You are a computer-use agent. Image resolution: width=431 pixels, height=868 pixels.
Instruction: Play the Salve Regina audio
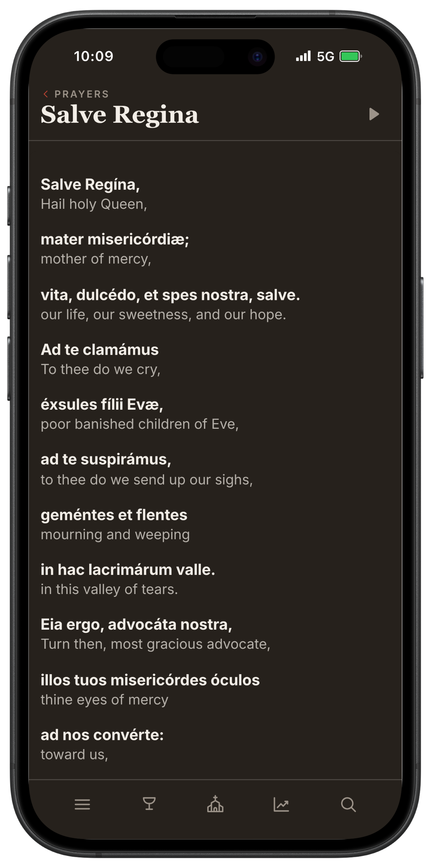click(374, 114)
